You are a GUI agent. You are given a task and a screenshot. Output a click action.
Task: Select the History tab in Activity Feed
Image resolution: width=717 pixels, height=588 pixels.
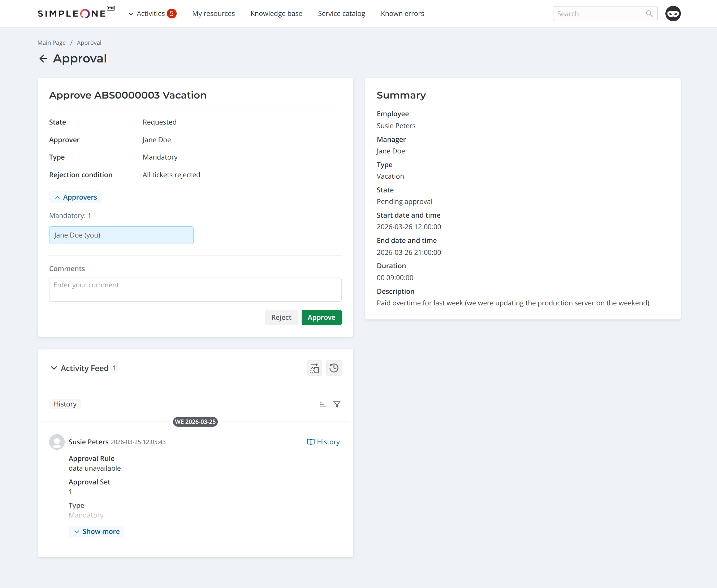click(x=65, y=404)
